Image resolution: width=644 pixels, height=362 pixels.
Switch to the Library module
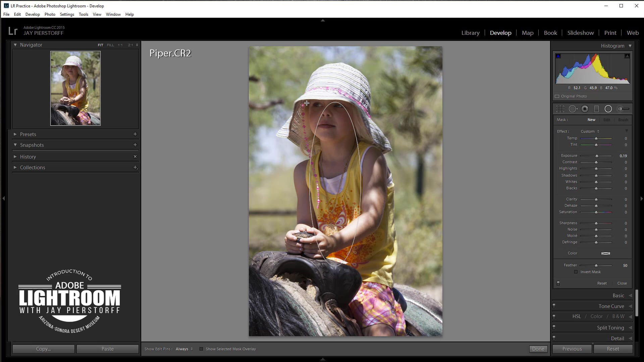[x=470, y=33]
